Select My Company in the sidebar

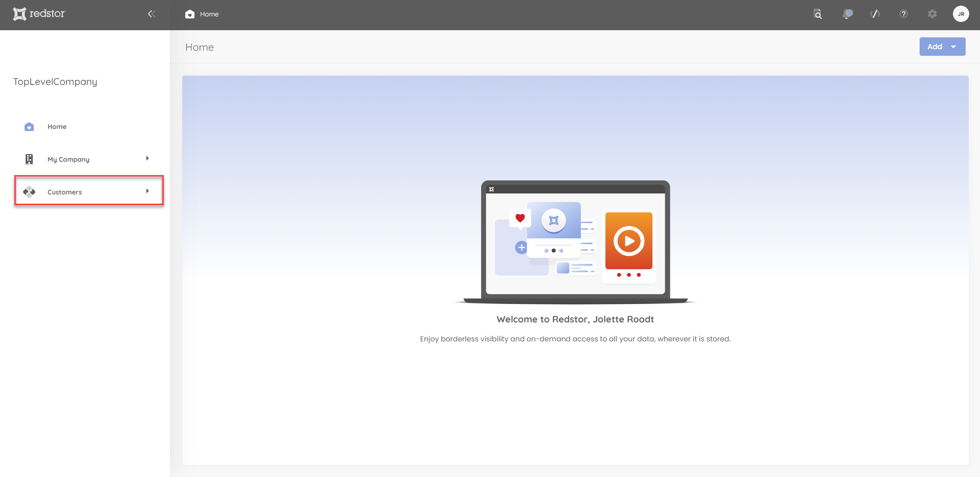coord(69,160)
